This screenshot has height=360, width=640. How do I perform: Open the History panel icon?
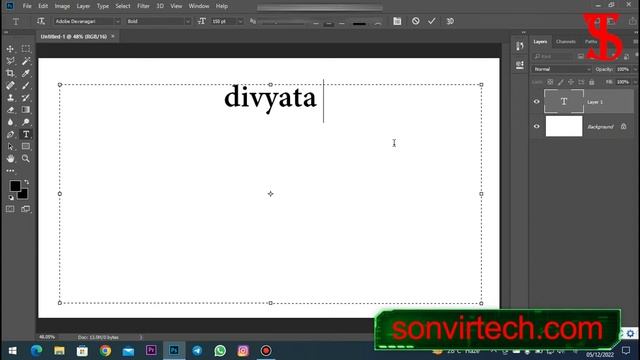tap(520, 46)
